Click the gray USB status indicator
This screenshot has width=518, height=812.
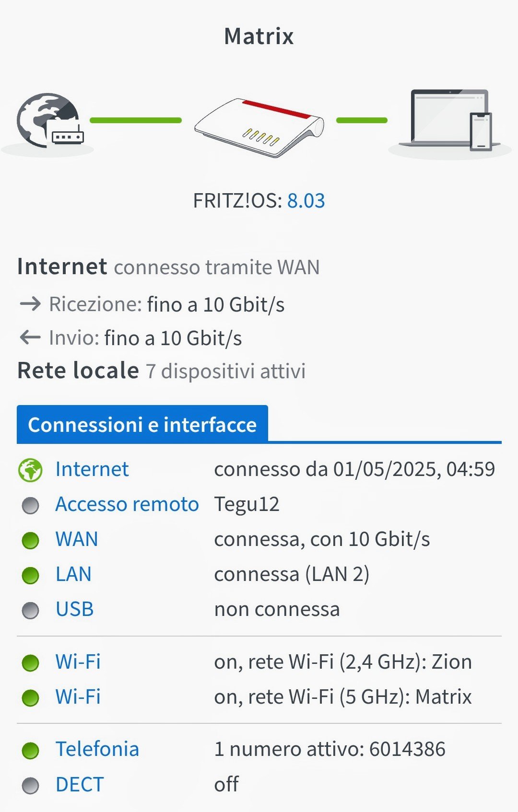(x=30, y=610)
